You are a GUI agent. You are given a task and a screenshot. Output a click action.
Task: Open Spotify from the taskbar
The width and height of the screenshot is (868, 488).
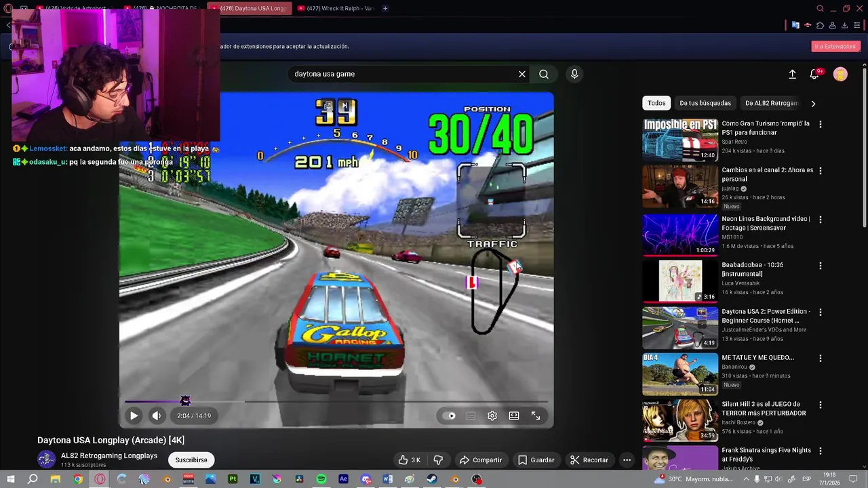point(321,479)
